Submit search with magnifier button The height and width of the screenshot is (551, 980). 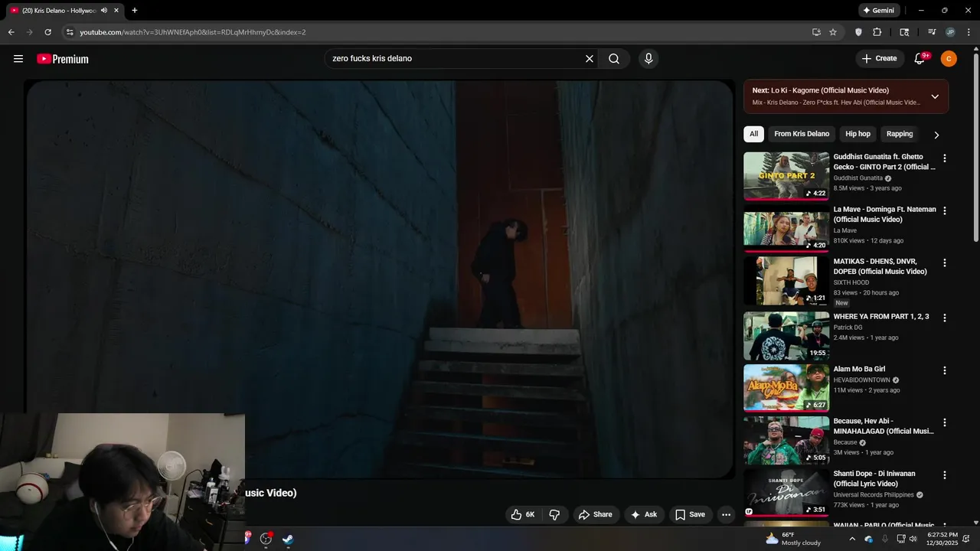click(614, 59)
